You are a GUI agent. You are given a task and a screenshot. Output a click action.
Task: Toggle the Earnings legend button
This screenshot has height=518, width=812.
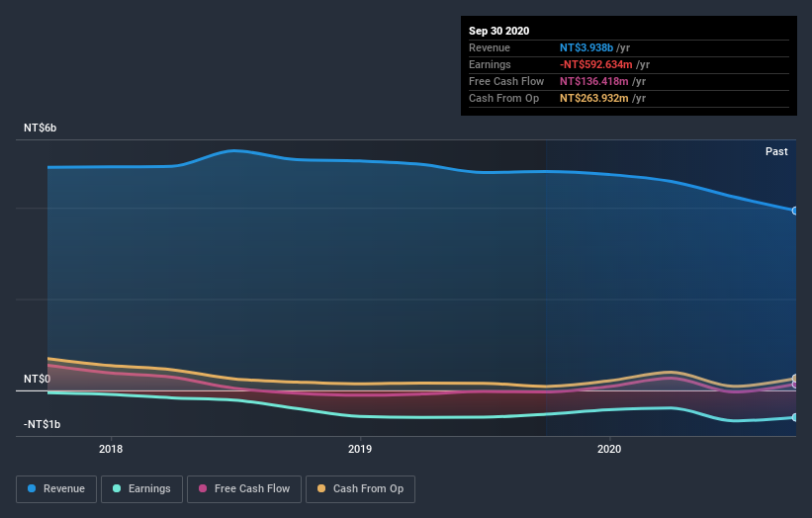point(141,489)
